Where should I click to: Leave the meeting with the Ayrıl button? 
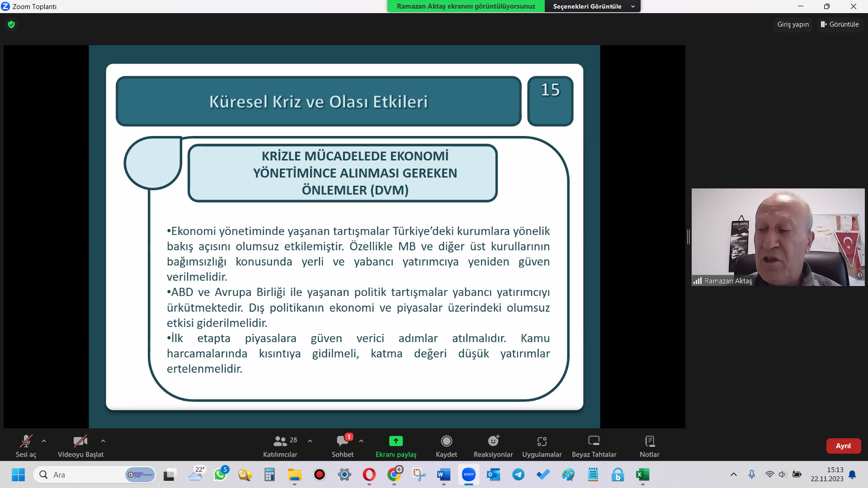click(843, 446)
